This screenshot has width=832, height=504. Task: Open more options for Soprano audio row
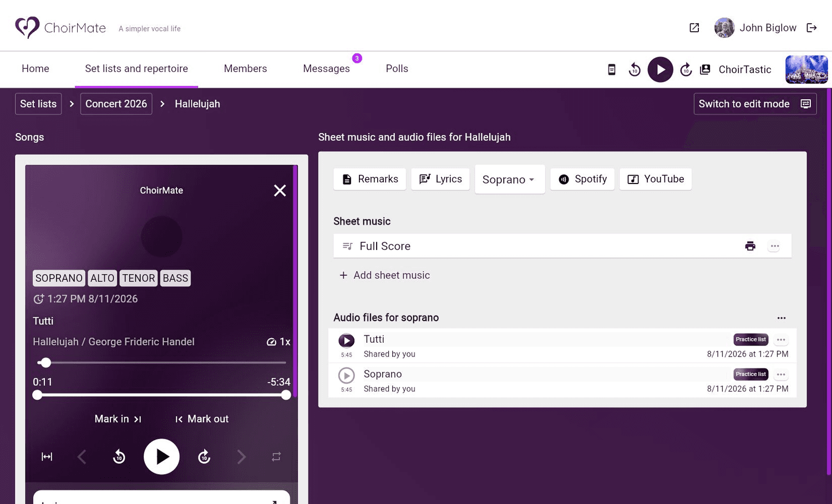tap(781, 375)
